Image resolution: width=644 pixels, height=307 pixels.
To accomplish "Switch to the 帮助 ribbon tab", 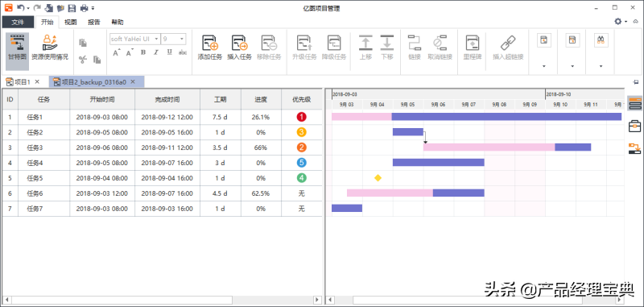I will tap(118, 23).
